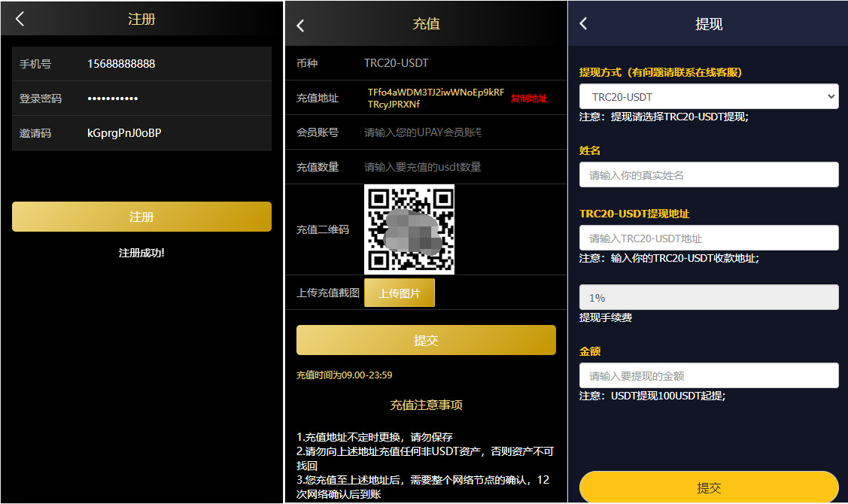This screenshot has height=504, width=848.
Task: Go back from the 充值 recharge screen
Action: (301, 26)
